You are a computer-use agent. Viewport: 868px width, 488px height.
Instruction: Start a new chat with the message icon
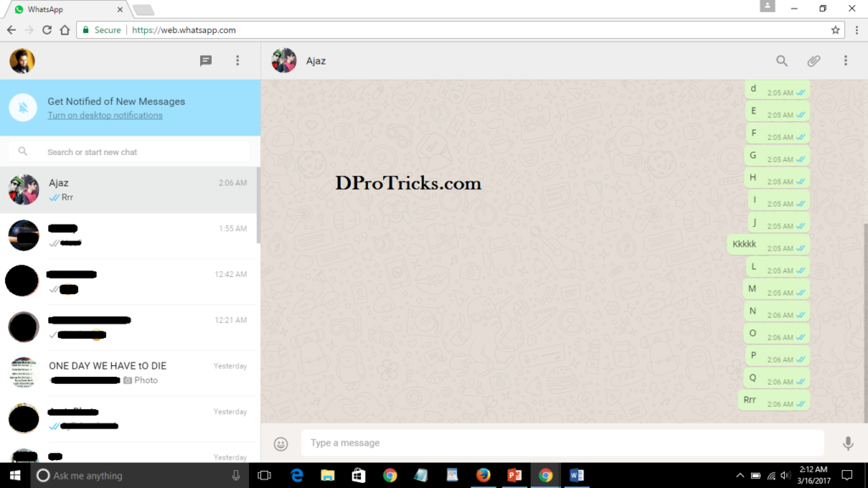pyautogui.click(x=205, y=61)
